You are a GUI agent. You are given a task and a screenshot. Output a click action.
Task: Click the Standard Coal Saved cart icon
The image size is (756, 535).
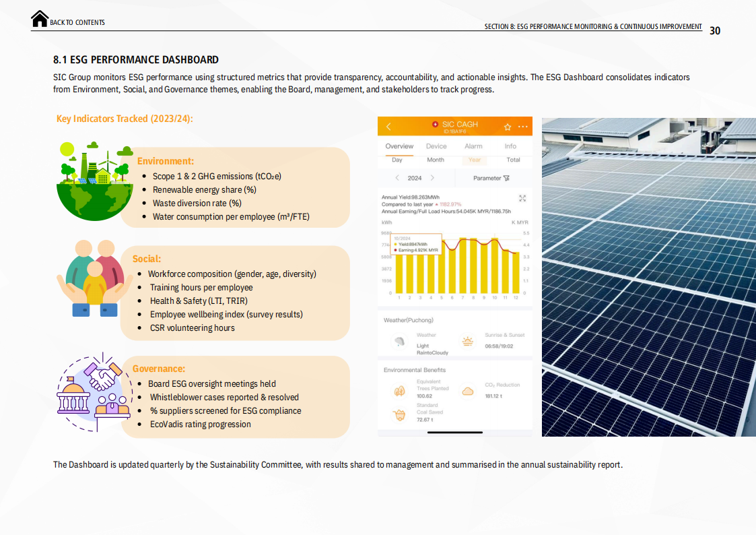(x=399, y=415)
